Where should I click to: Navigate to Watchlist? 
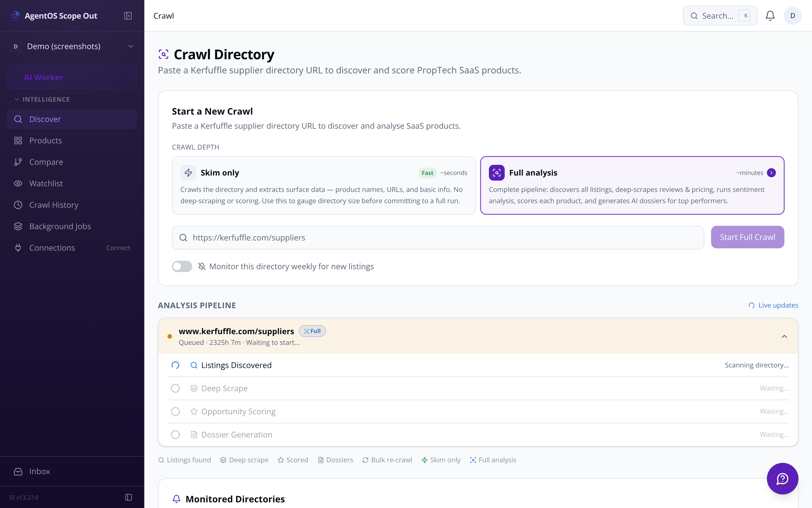click(x=72, y=183)
